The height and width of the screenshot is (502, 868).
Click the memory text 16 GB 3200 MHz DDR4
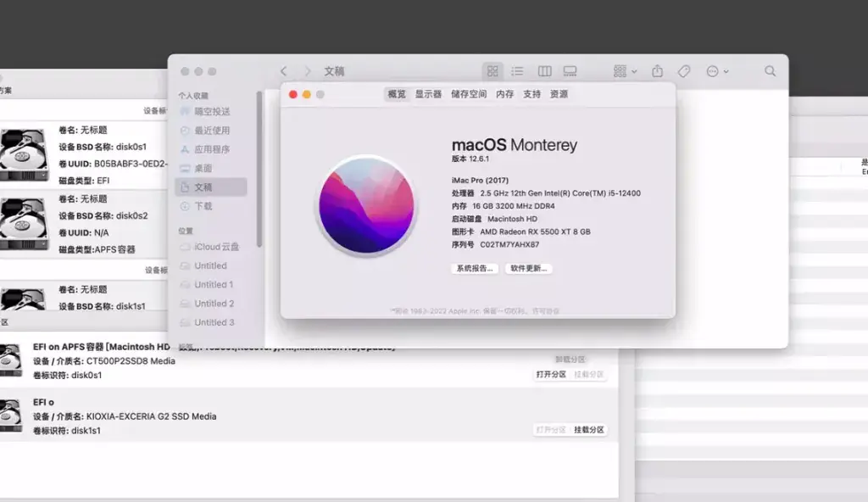pyautogui.click(x=513, y=206)
